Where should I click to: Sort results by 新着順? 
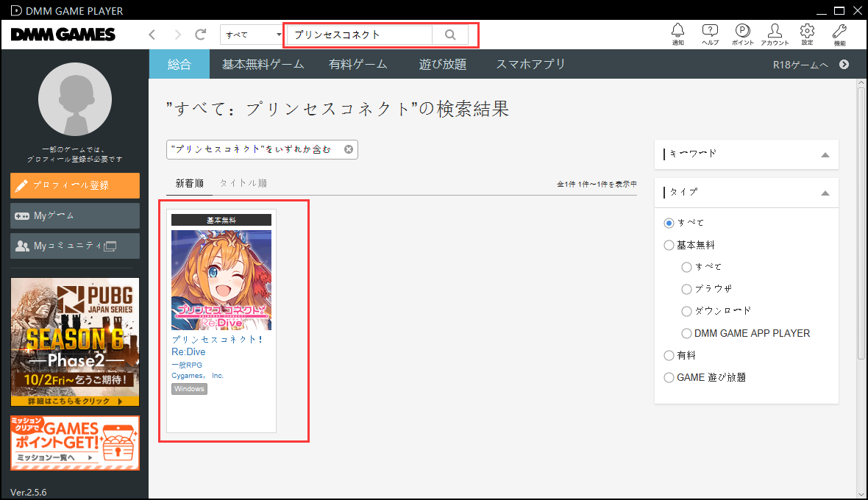(189, 184)
